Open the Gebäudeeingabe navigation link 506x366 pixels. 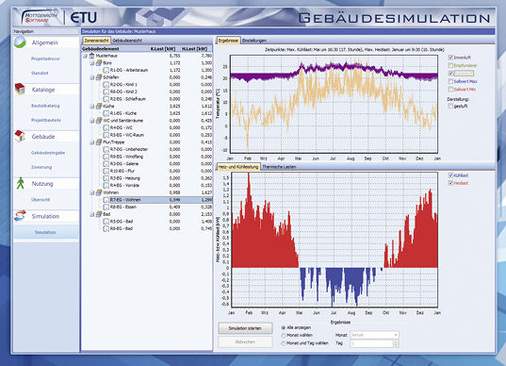tap(48, 153)
